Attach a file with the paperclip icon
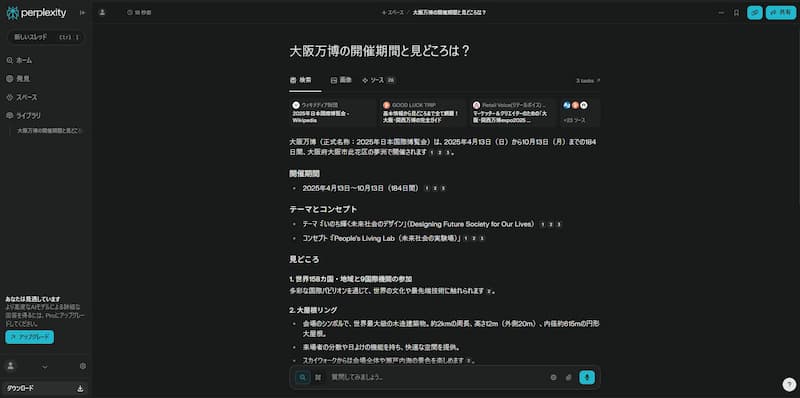 568,378
